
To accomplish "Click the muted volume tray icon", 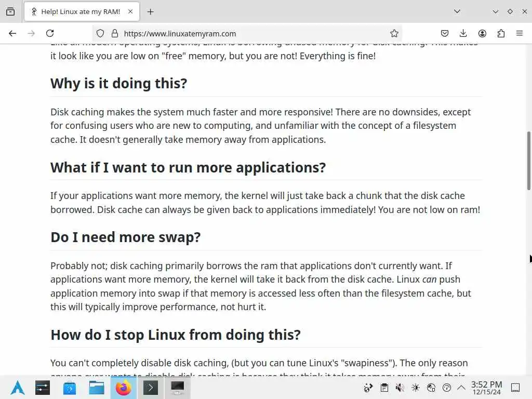I will [400, 388].
